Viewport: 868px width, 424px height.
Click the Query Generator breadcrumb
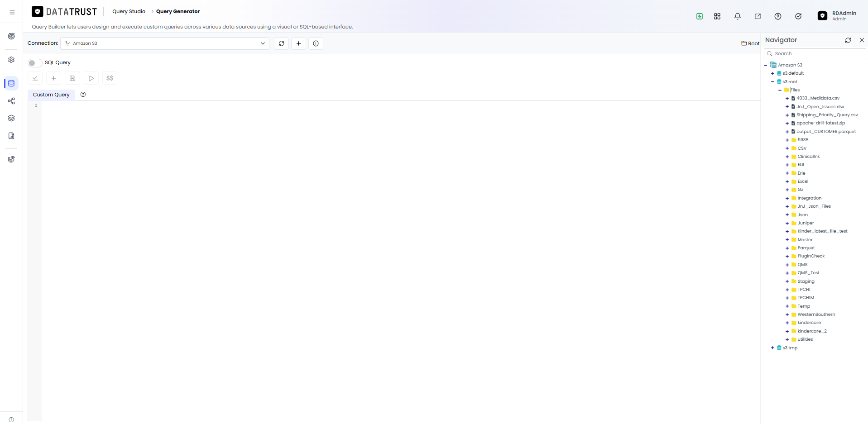pyautogui.click(x=178, y=11)
